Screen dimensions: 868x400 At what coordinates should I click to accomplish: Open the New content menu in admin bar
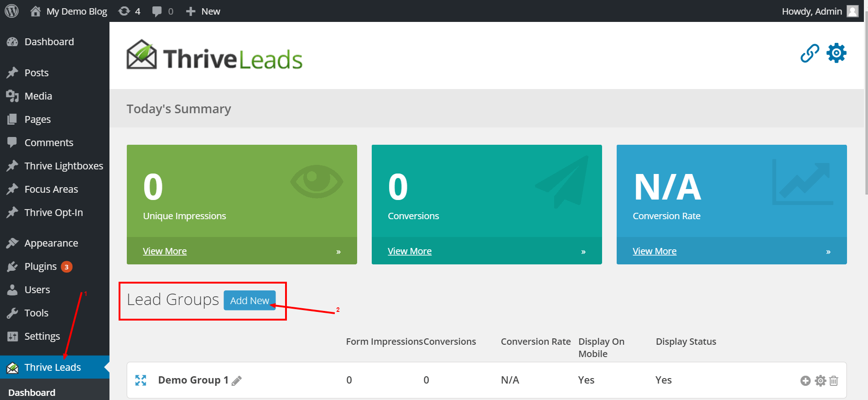point(203,11)
